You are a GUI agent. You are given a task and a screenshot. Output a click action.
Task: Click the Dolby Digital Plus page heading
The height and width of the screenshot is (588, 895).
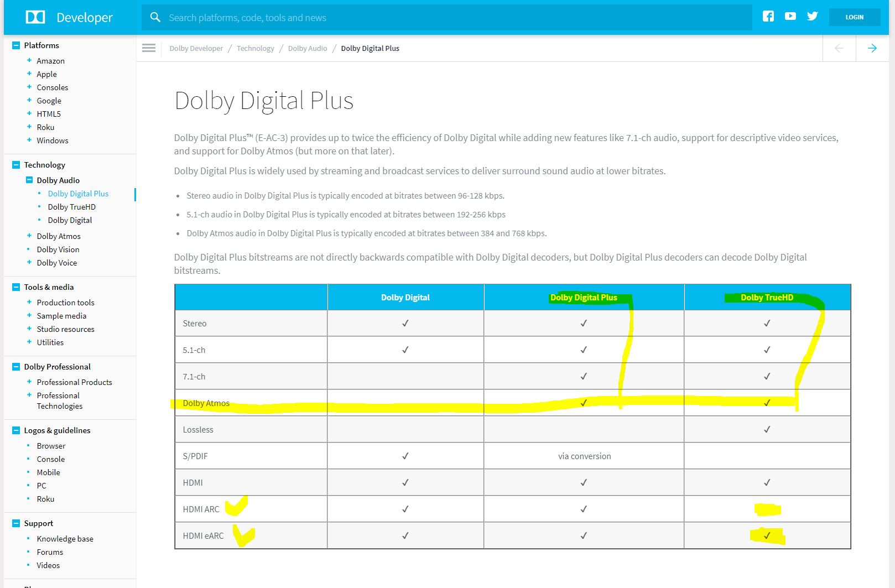tap(264, 101)
